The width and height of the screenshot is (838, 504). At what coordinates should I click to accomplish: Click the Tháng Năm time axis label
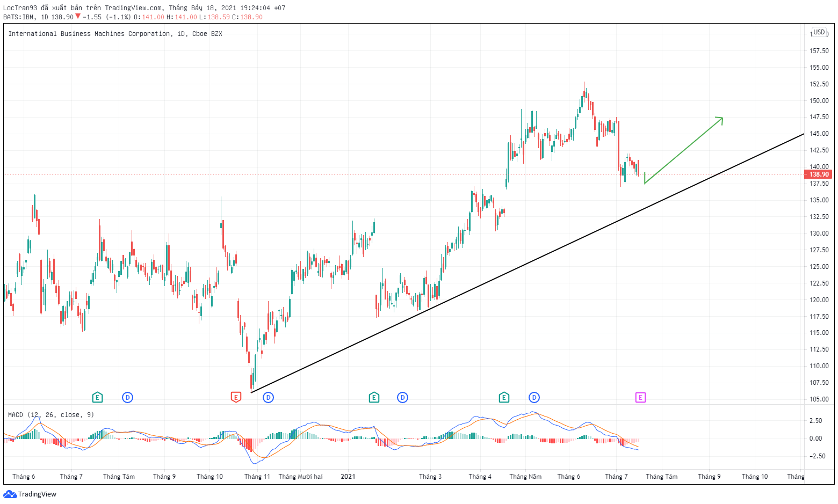coord(525,477)
